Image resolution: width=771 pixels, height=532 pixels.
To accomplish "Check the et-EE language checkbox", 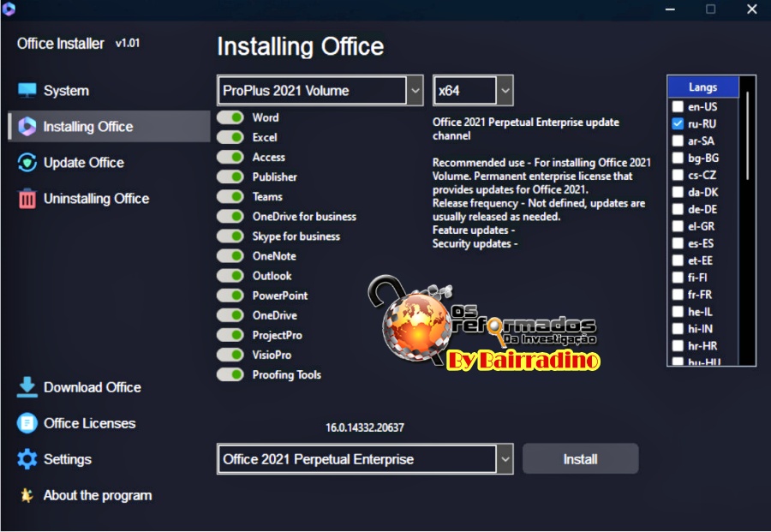I will pyautogui.click(x=678, y=260).
